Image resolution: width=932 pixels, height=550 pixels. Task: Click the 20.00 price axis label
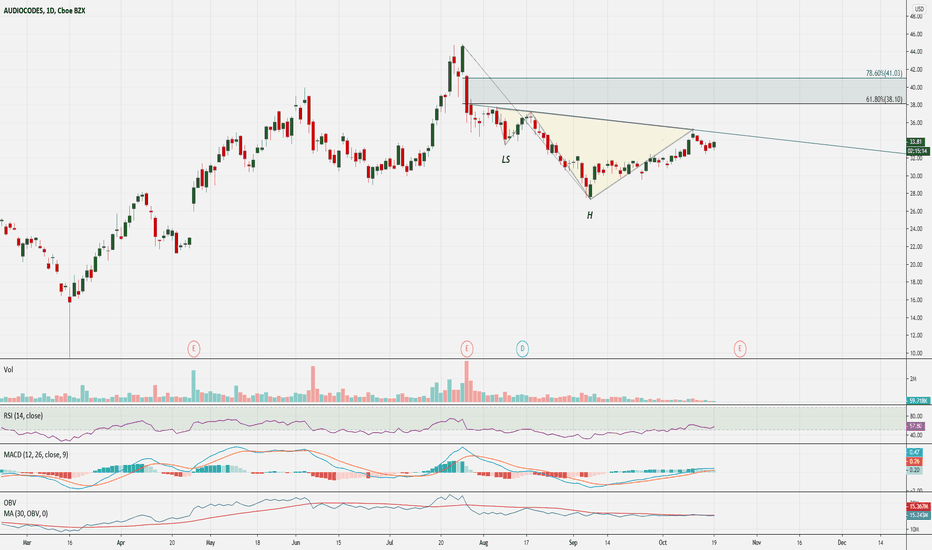(916, 265)
